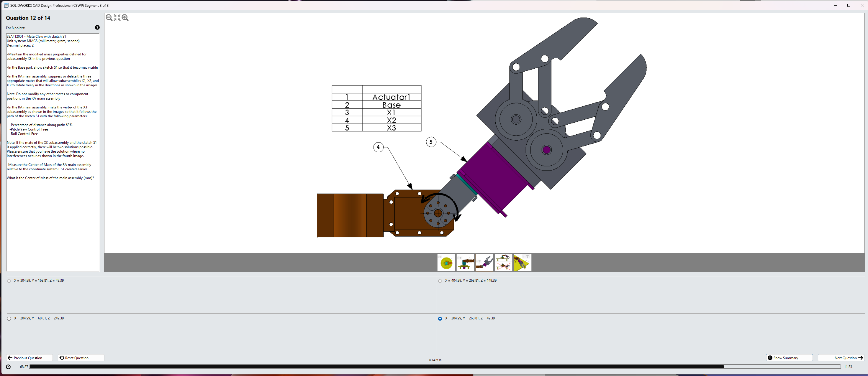Open the crossed-out interference thumbnail
Screen dimensions: 868x376
pyautogui.click(x=503, y=263)
